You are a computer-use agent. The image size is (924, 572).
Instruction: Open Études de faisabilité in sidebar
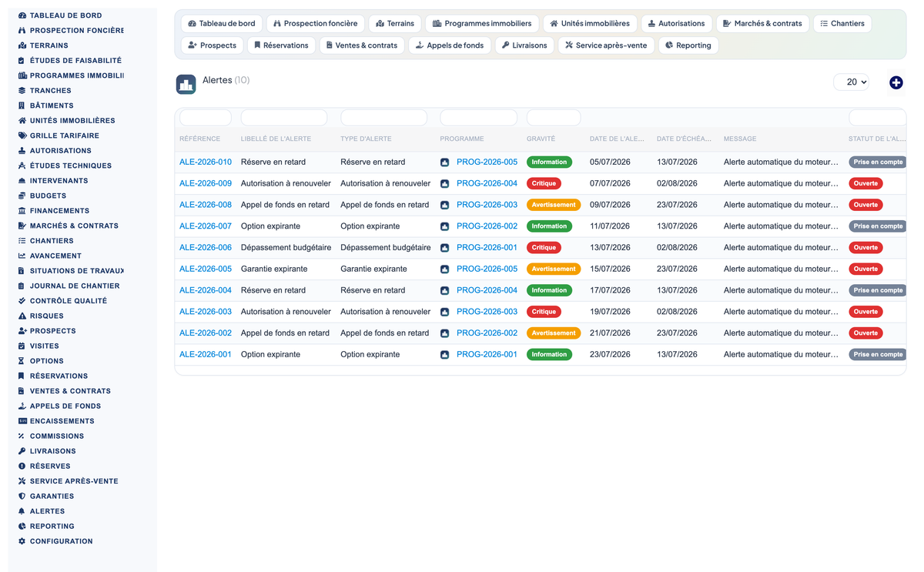75,61
